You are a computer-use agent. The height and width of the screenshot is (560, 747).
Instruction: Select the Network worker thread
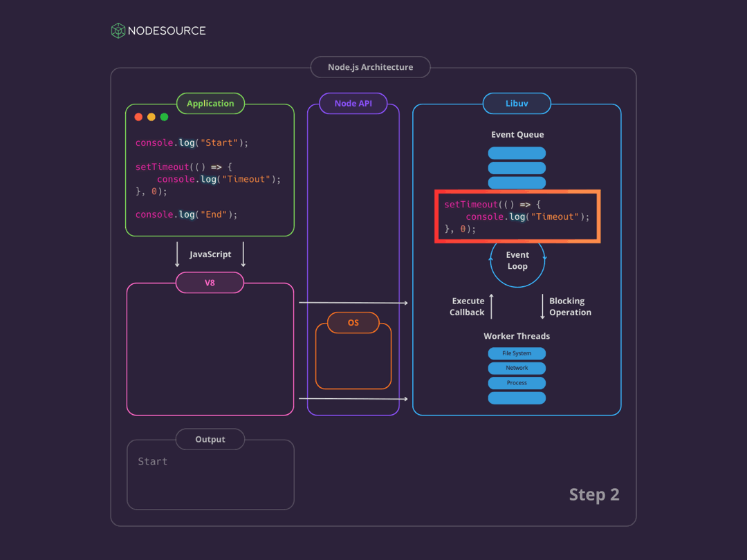[x=517, y=368]
